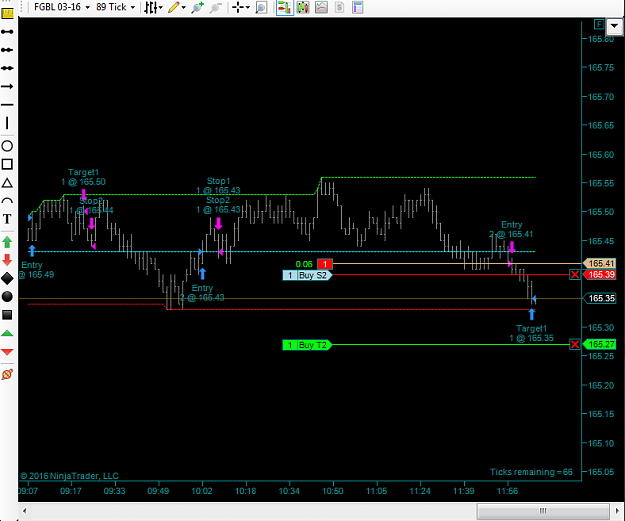
Task: Click the red position quantity 1 marker
Action: 325,264
